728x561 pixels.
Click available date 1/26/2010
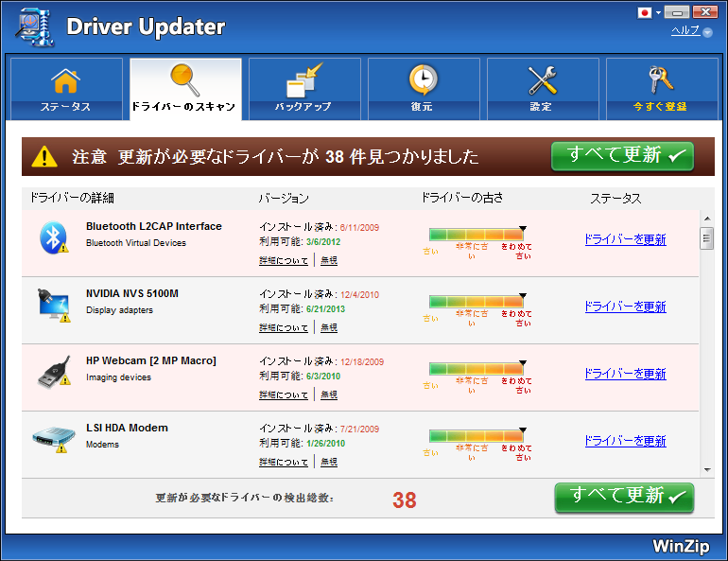click(x=325, y=444)
